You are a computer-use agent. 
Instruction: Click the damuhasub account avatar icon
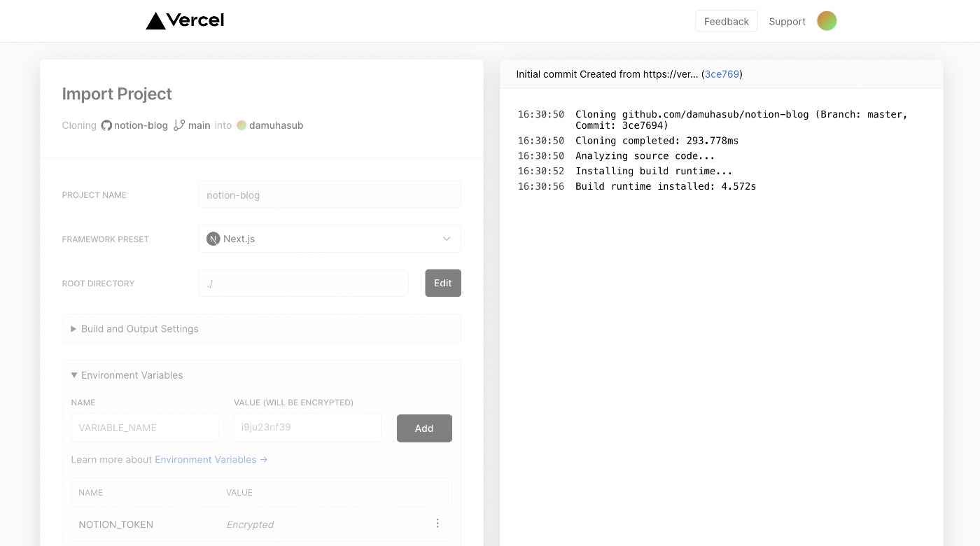241,125
